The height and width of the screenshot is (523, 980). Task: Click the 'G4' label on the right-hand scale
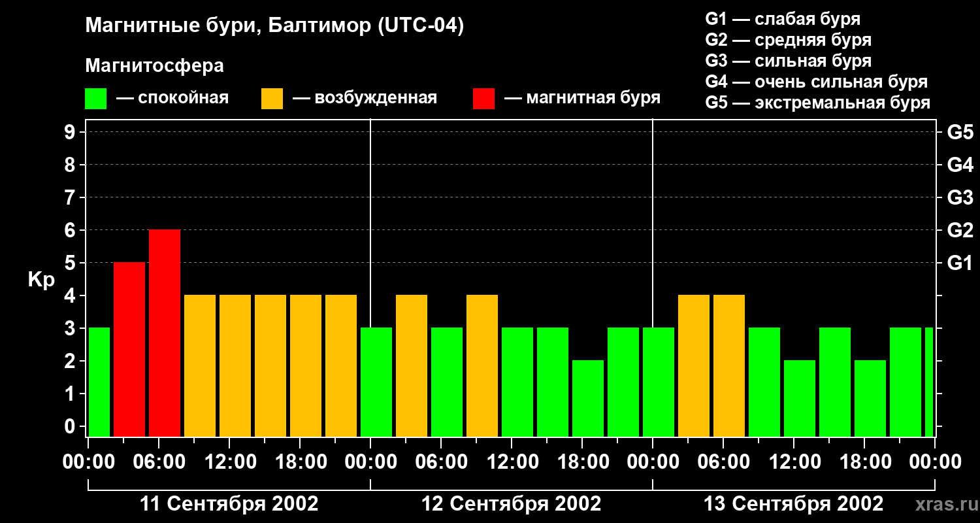[x=960, y=165]
